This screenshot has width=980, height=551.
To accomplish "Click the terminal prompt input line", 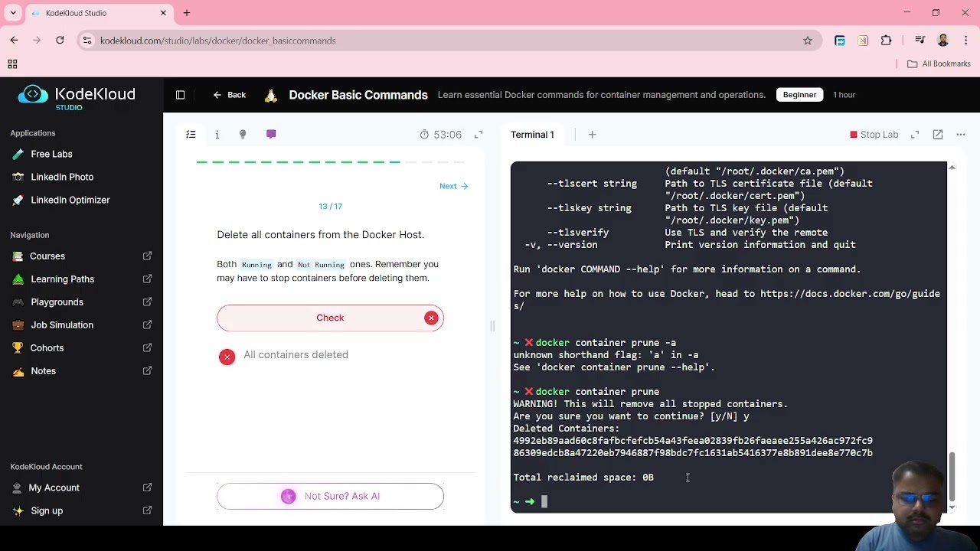I will 729,502.
